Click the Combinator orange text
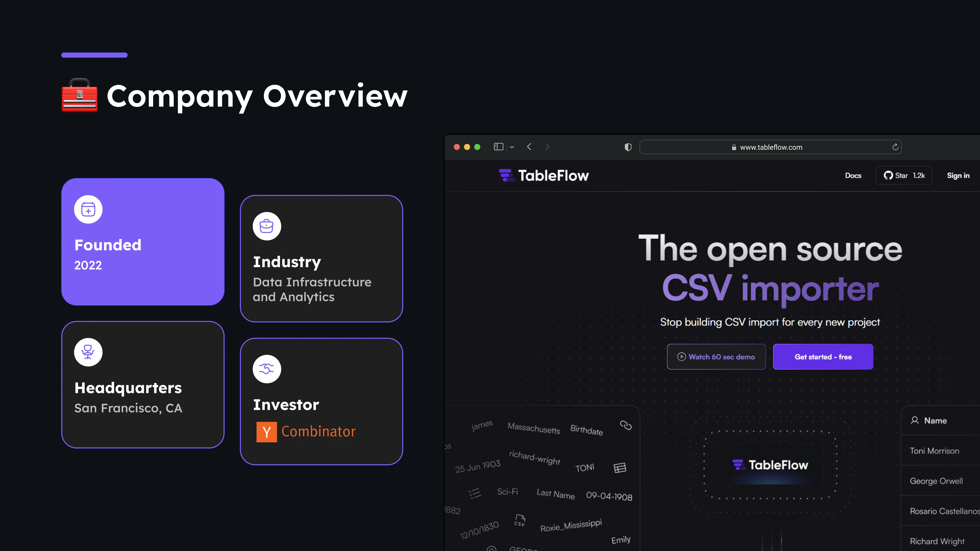This screenshot has width=980, height=551. tap(318, 432)
